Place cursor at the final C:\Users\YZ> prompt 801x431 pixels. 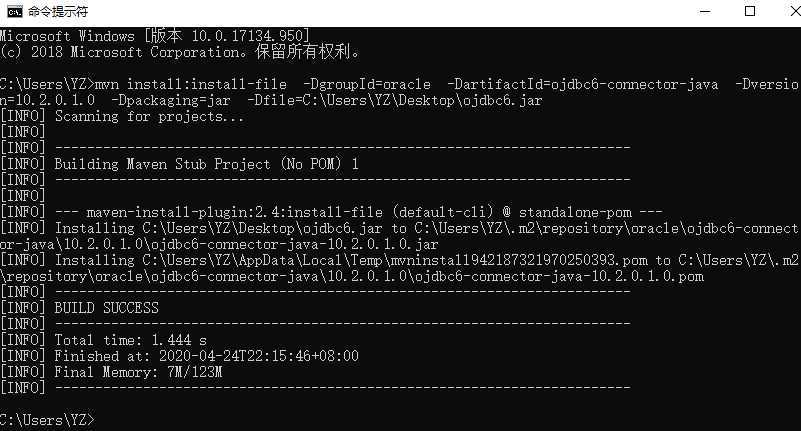tap(47, 420)
